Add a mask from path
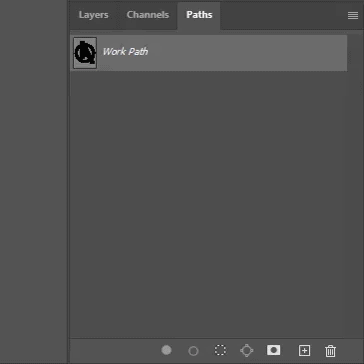This screenshot has height=364, width=364. point(273,350)
